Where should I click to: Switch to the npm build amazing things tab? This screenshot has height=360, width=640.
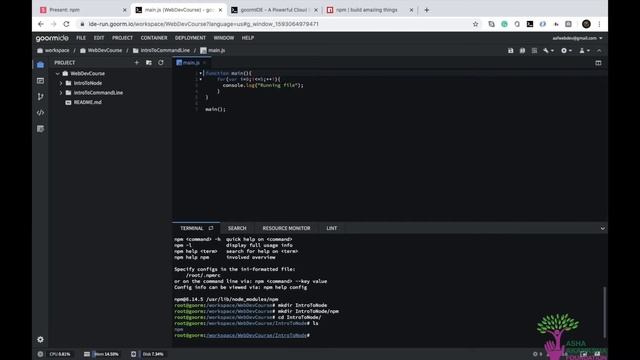pyautogui.click(x=370, y=10)
